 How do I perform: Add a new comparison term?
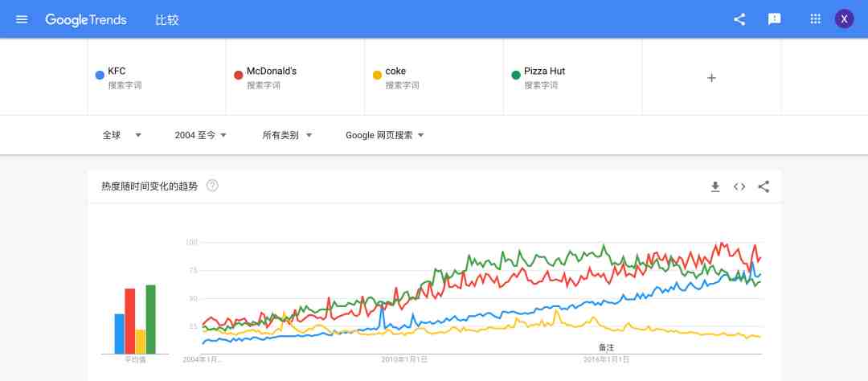click(x=711, y=77)
